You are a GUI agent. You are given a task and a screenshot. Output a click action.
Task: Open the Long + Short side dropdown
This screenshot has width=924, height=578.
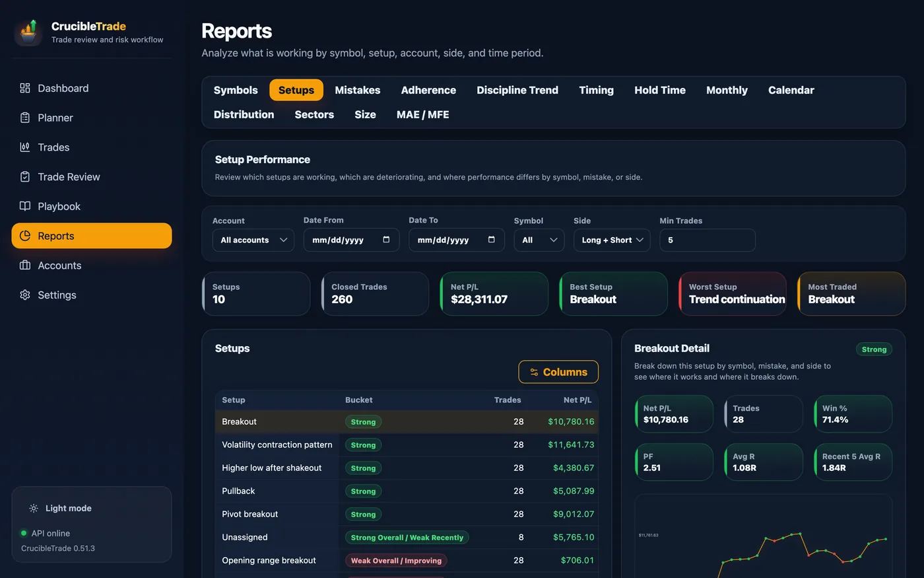pyautogui.click(x=612, y=240)
